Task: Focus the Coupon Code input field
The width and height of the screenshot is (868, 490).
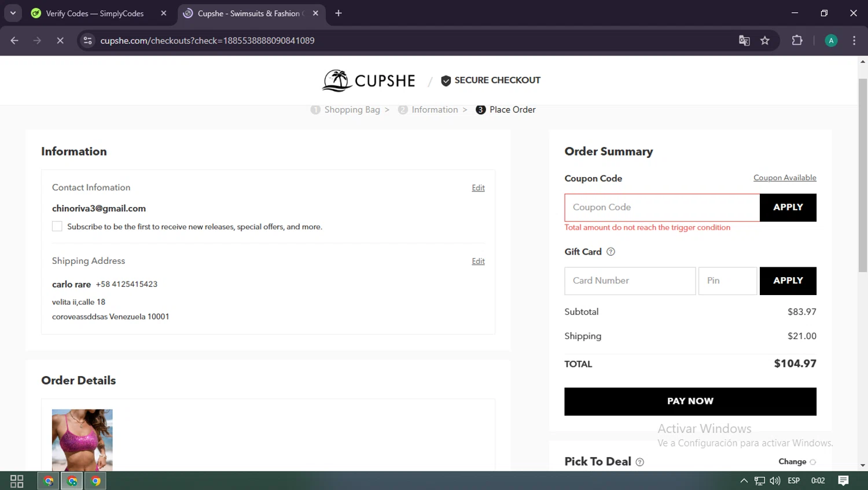Action: [662, 208]
